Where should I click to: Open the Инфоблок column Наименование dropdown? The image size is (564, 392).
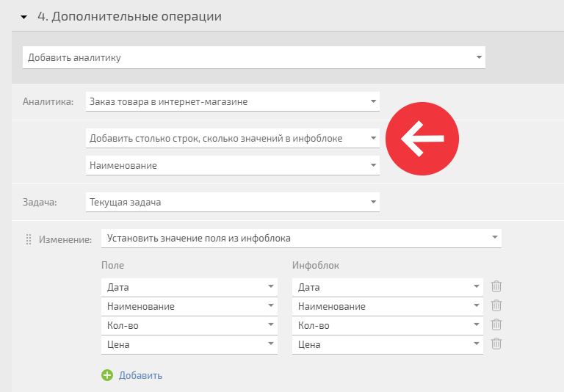click(x=388, y=306)
